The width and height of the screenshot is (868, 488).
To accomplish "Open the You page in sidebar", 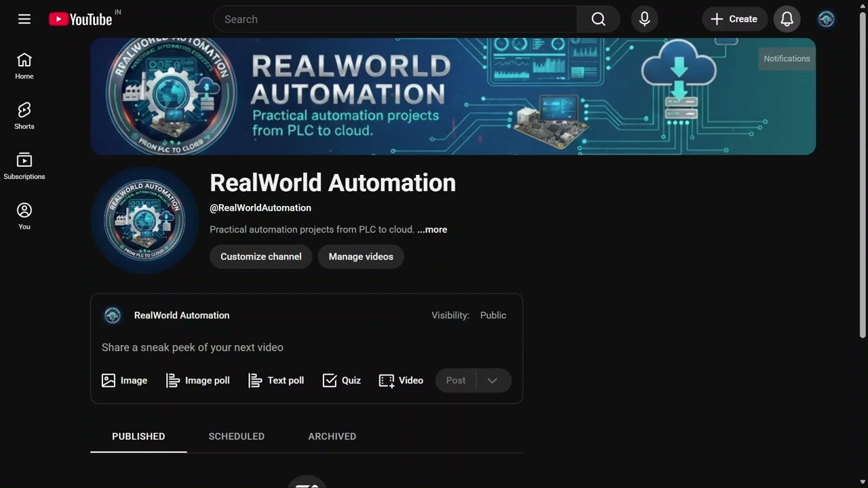I will [x=24, y=216].
